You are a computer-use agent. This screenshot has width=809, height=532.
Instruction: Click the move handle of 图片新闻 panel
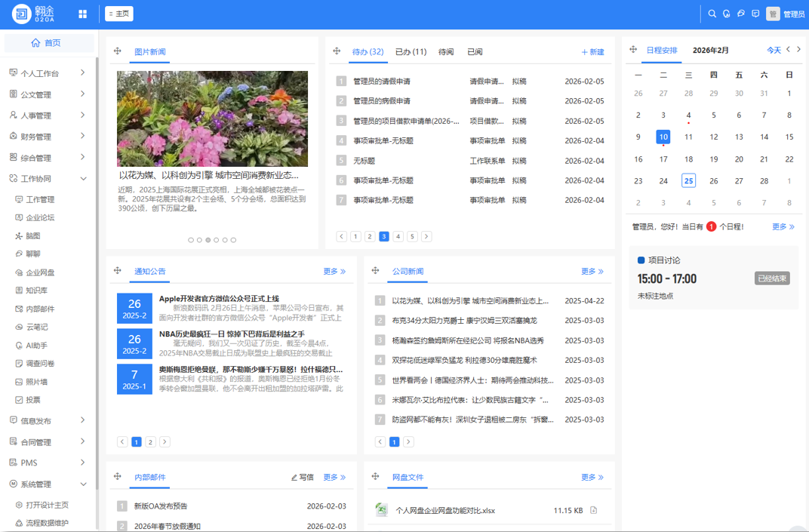pyautogui.click(x=118, y=51)
